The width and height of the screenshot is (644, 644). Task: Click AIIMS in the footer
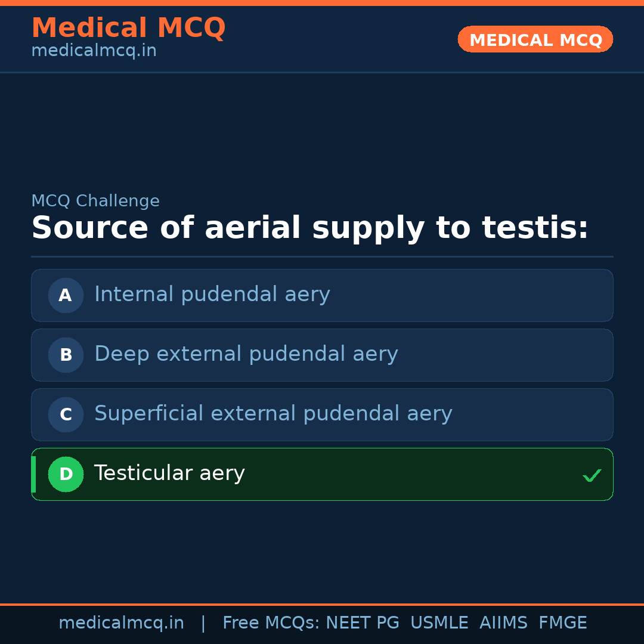coord(503,623)
